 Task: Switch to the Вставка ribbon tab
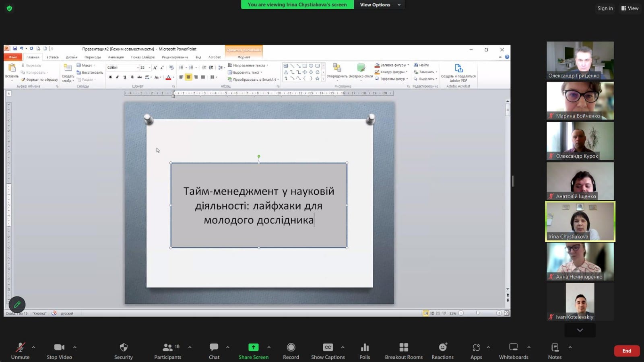[x=52, y=57]
